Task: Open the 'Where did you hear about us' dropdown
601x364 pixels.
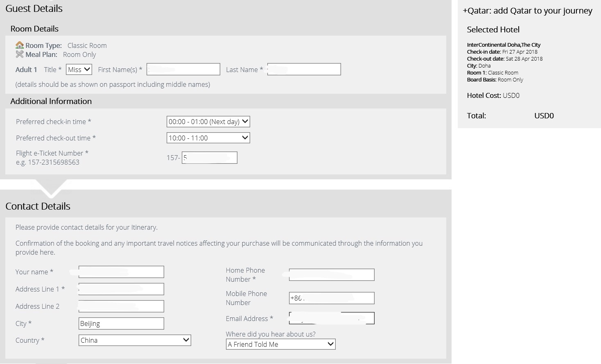Action: (280, 344)
